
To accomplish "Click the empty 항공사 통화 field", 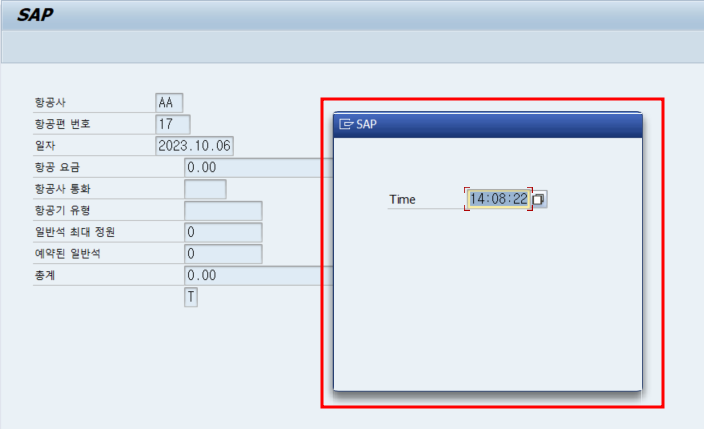I will 205,189.
